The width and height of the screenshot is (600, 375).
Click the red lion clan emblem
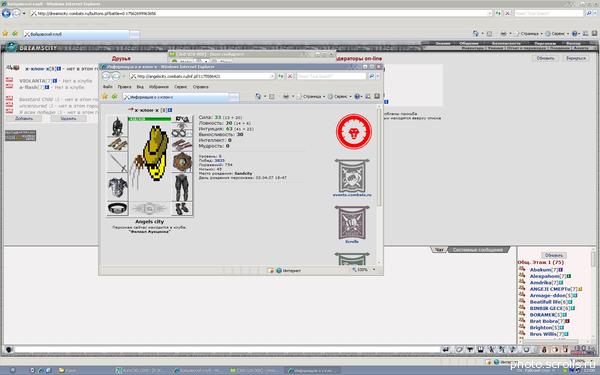tap(354, 131)
